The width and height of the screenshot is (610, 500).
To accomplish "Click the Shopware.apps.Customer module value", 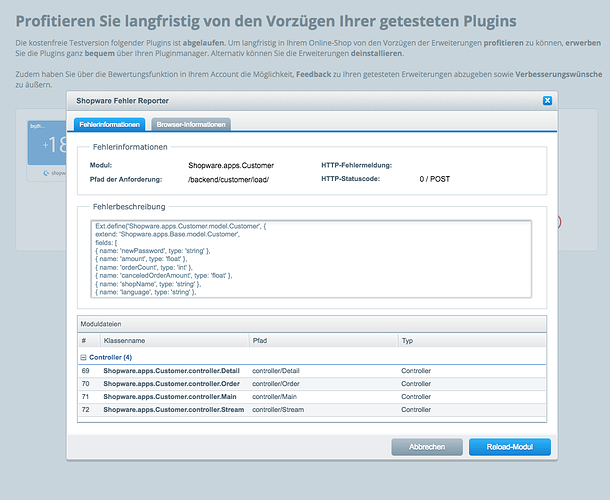I will point(231,165).
